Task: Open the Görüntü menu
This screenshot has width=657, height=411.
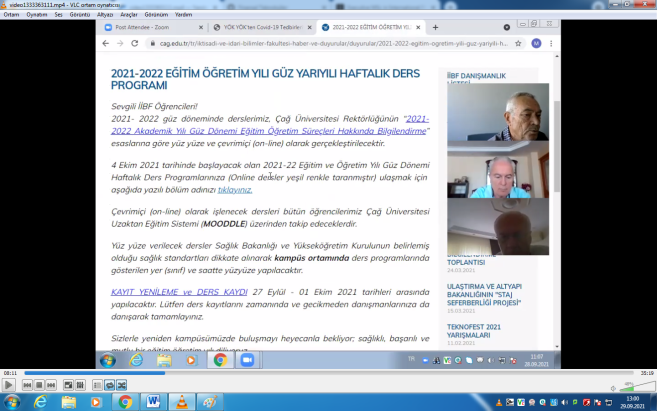Action: [x=80, y=15]
